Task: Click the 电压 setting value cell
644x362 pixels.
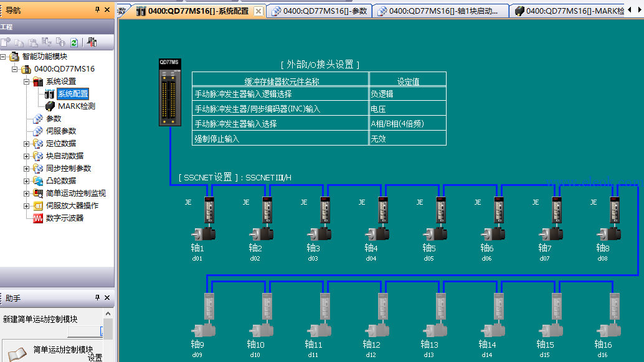Action: pos(407,109)
